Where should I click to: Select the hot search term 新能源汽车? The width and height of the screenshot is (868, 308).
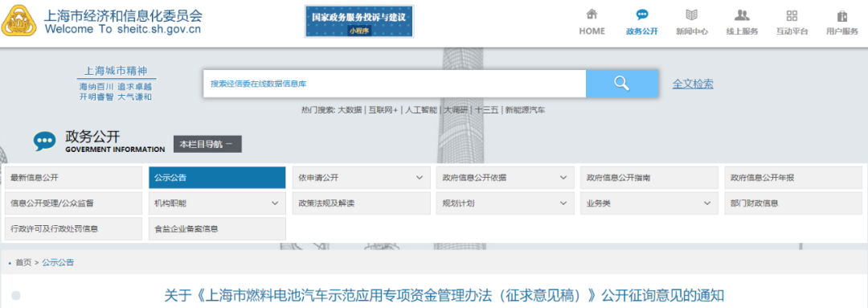526,109
